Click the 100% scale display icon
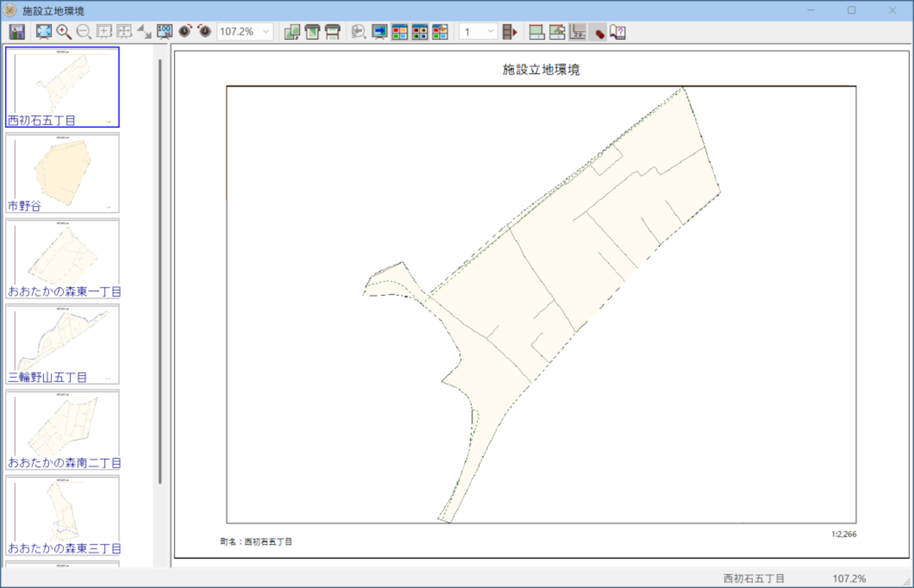Screen dimensions: 914x588 tap(164, 32)
